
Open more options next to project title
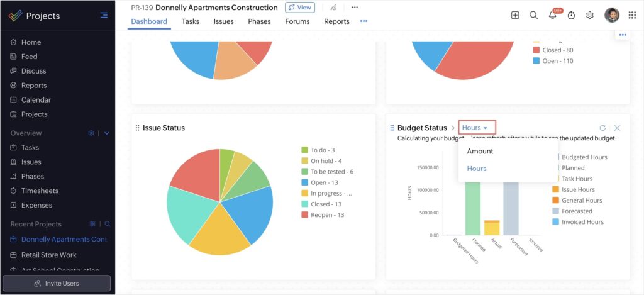click(x=355, y=8)
